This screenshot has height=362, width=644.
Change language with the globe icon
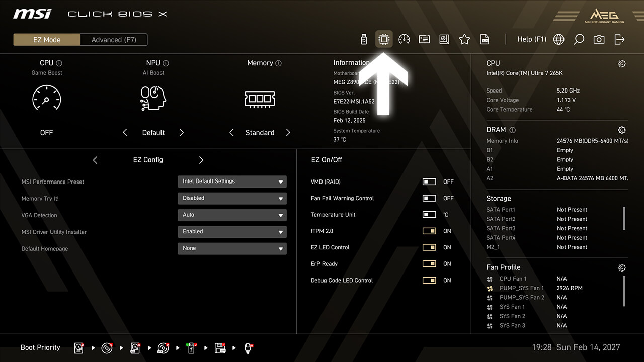558,39
